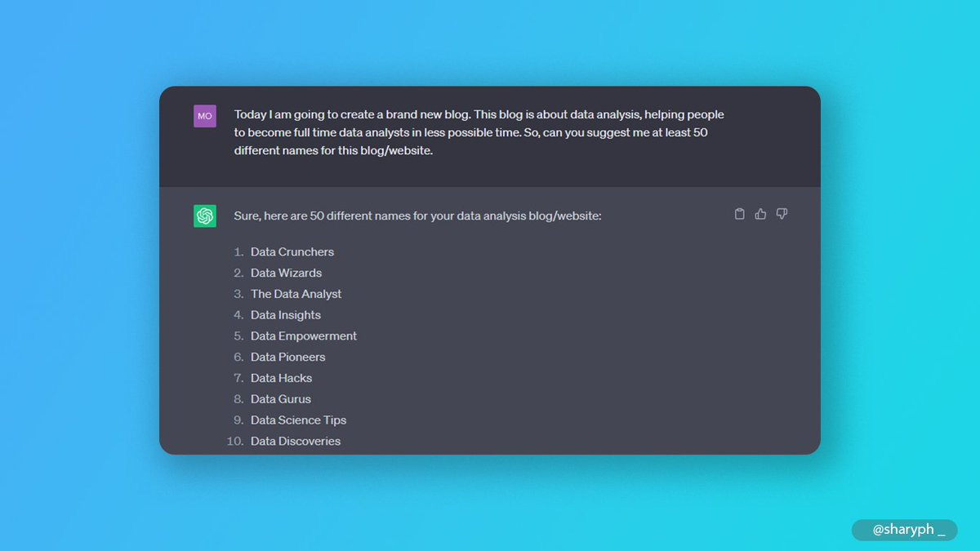Give the response a thumbs up
This screenshot has width=980, height=551.
tap(761, 214)
